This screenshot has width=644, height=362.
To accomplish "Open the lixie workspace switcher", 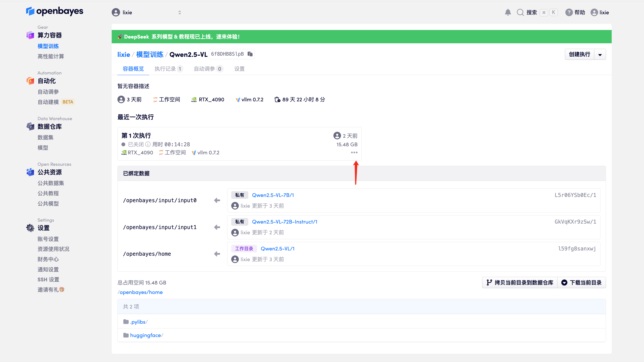I will [146, 12].
